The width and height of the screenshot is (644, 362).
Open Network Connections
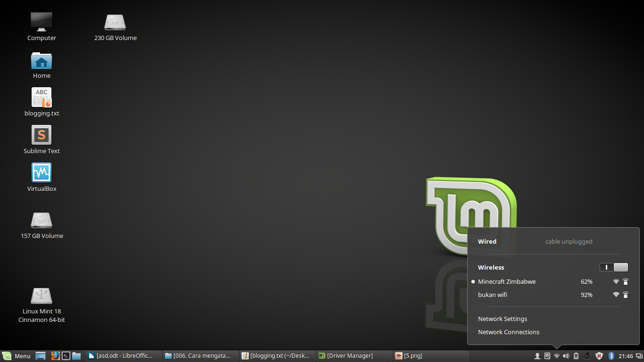509,332
